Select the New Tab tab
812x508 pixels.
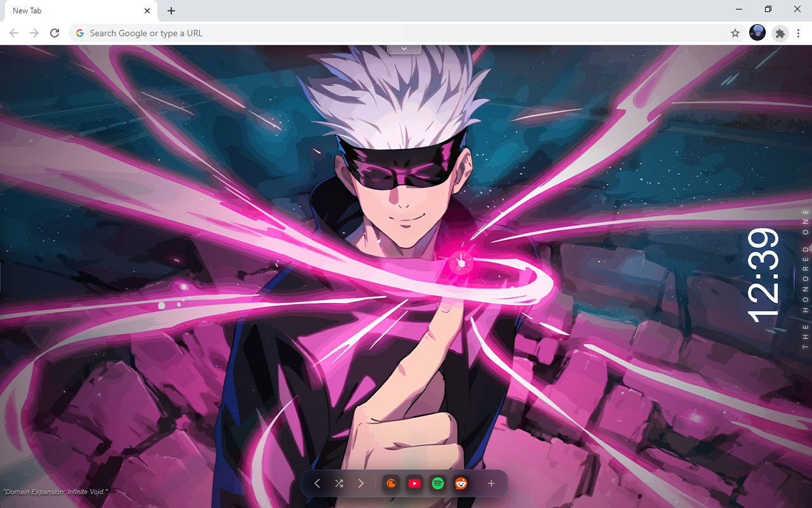pyautogui.click(x=70, y=11)
